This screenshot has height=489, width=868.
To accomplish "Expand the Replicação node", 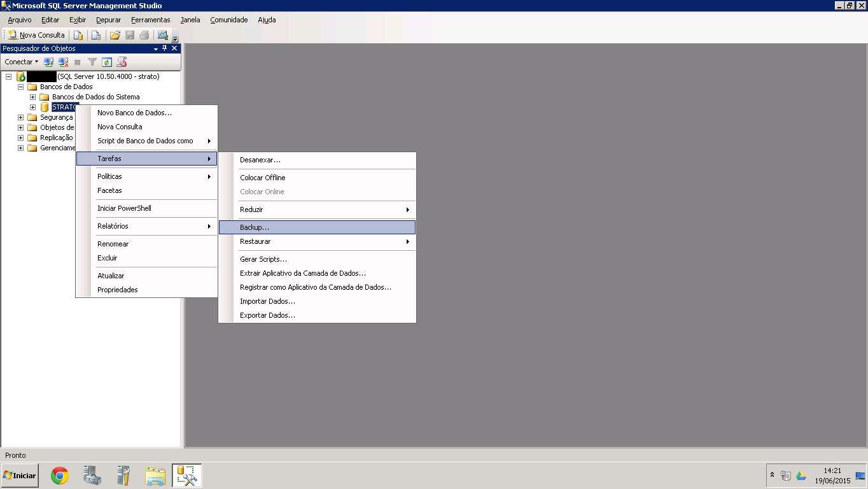I will tap(21, 138).
